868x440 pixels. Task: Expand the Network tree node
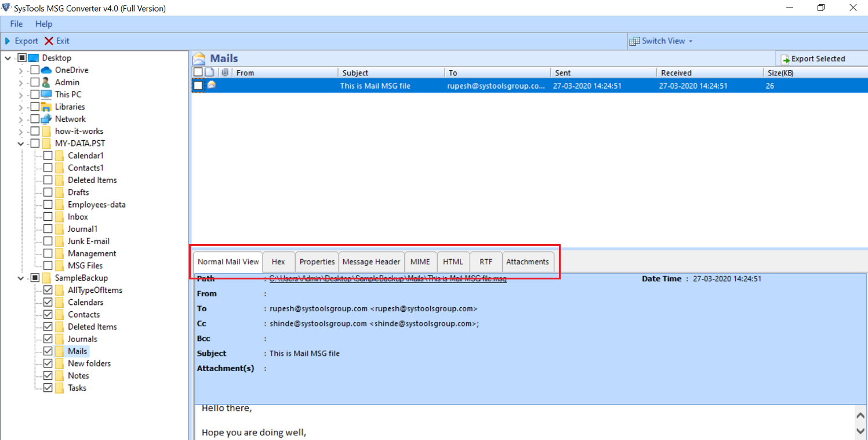[21, 119]
